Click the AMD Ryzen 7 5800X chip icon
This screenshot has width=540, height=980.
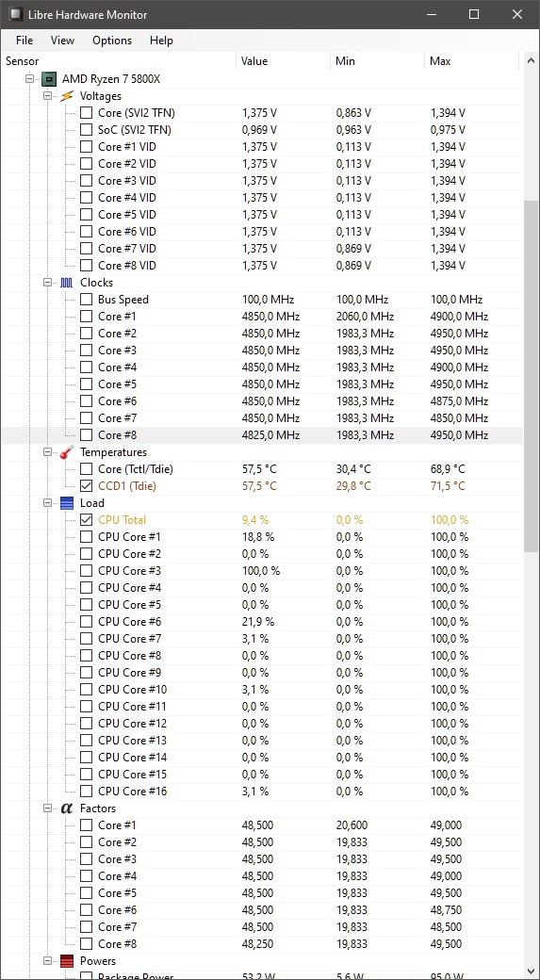(x=49, y=79)
